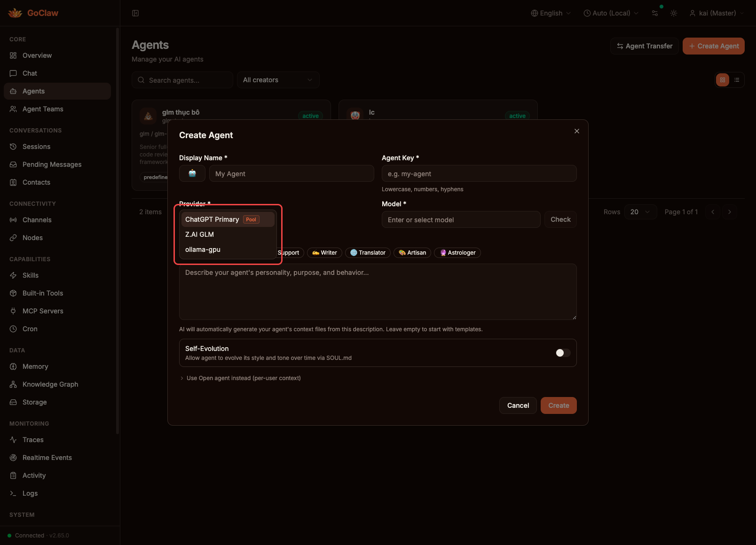Toggle the light/dark theme sun icon
Screen dimensions: 756x545
(674, 13)
